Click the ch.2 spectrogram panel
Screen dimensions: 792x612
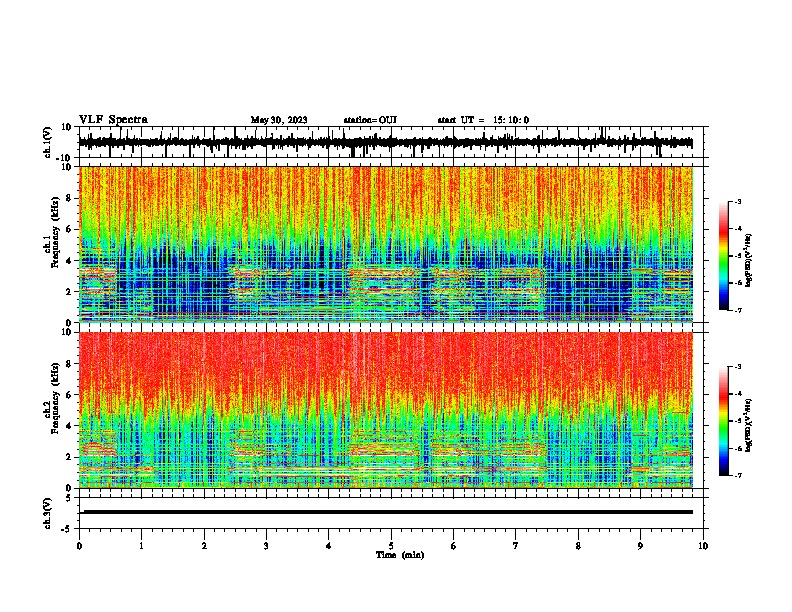click(386, 410)
